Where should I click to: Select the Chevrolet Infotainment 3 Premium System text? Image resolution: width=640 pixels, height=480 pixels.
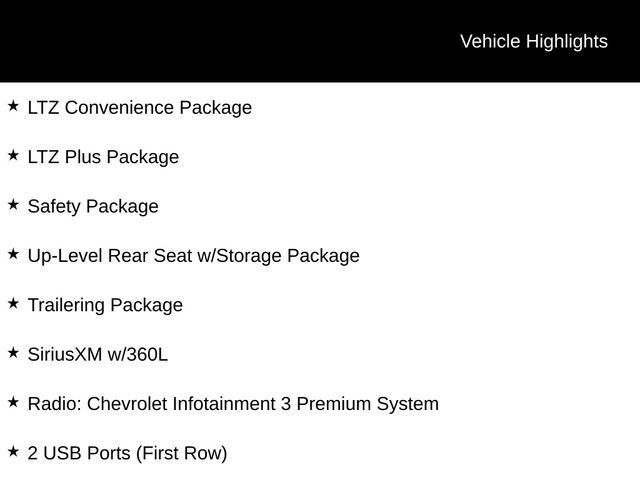263,404
